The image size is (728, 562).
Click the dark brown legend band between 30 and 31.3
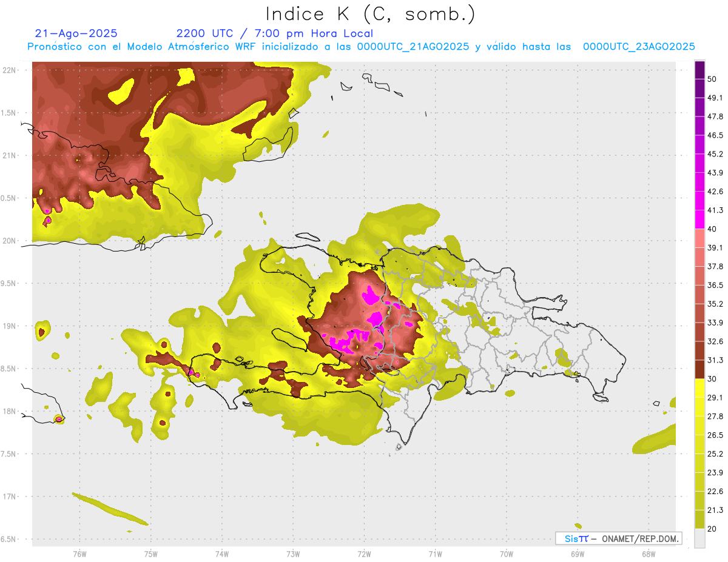[x=699, y=369]
